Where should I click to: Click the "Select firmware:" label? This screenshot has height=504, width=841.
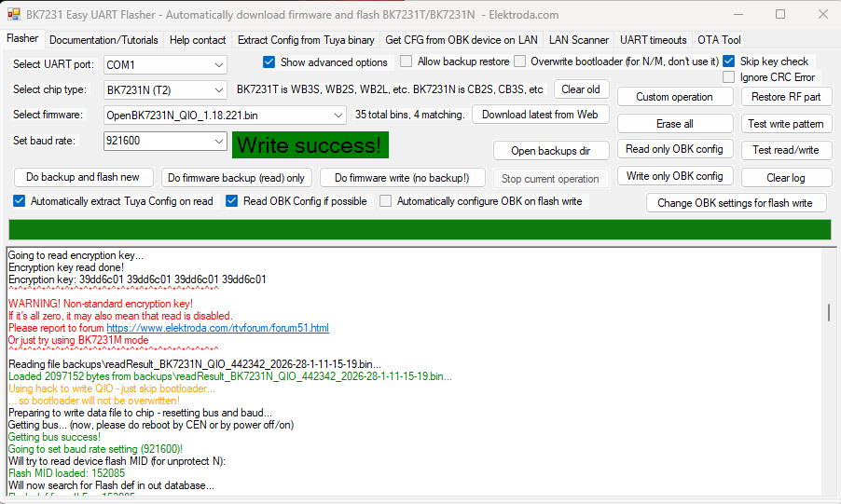tap(48, 115)
